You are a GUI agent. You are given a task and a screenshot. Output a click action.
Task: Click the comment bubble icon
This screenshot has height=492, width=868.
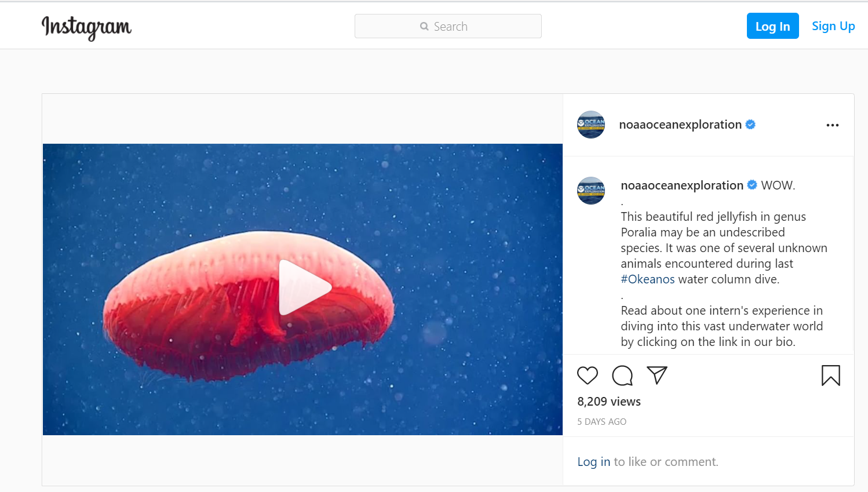[x=622, y=376]
